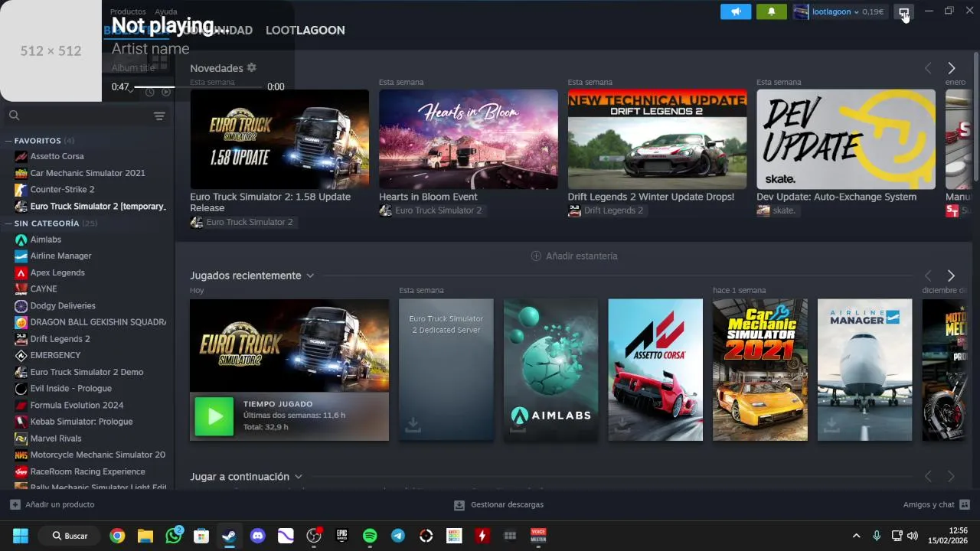Open Novedades settings gear
The height and width of the screenshot is (551, 980).
pyautogui.click(x=252, y=68)
